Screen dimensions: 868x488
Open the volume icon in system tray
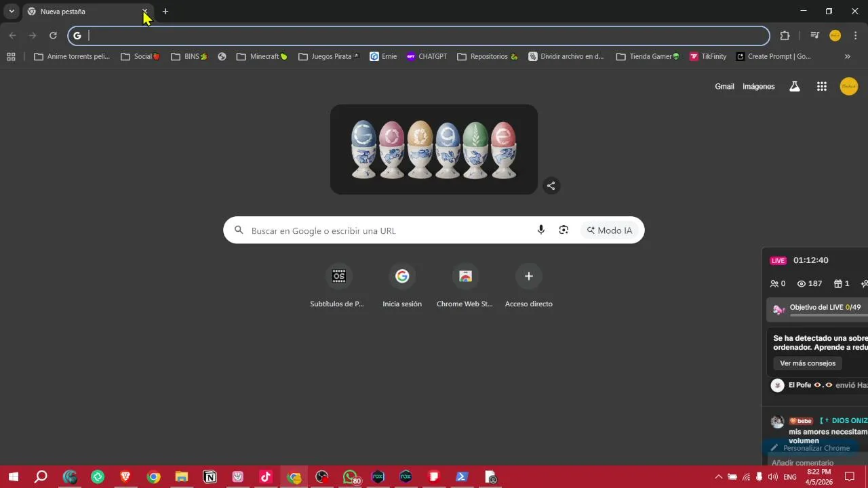(x=772, y=477)
